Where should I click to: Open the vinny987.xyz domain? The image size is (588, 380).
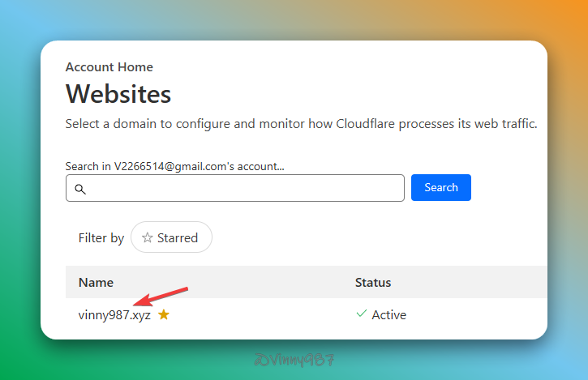coord(114,314)
